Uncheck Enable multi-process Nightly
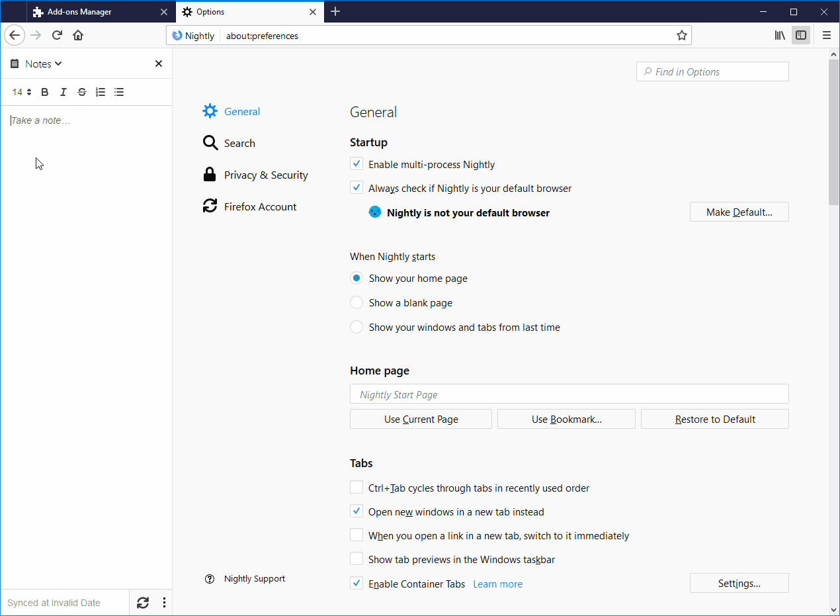Screen dimensions: 840x616 point(357,163)
